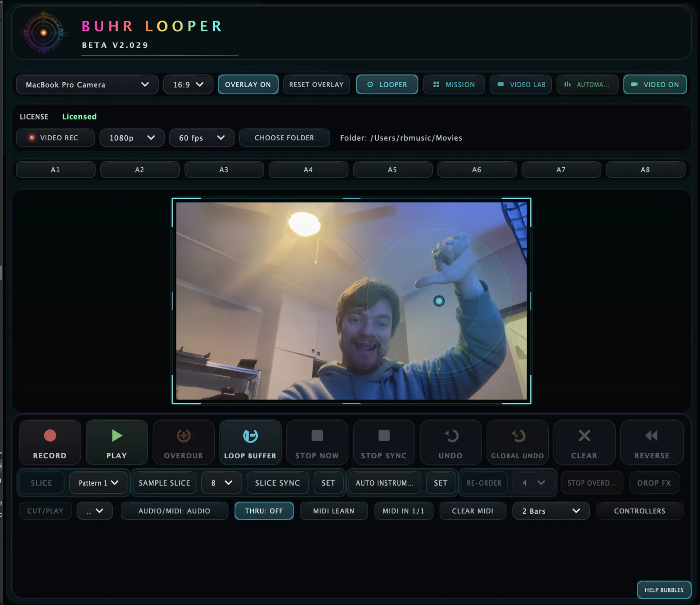Click Clear MIDI
Viewport: 700px width, 605px height.
(472, 511)
